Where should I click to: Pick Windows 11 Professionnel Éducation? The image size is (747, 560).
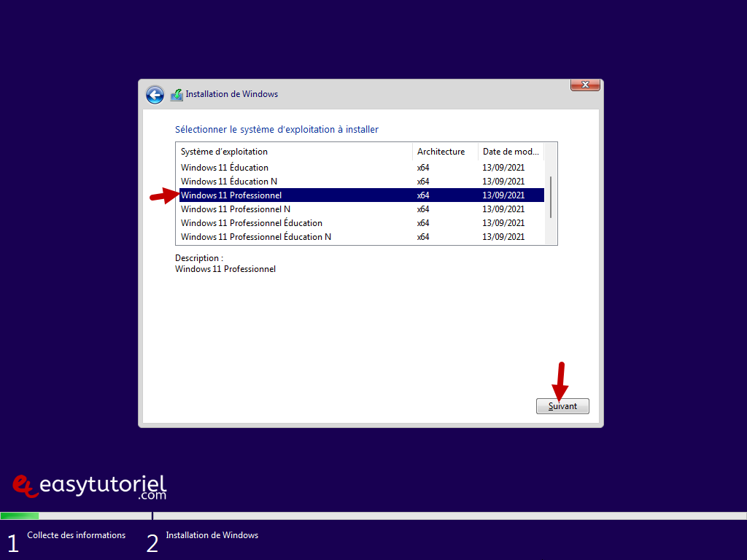[252, 223]
